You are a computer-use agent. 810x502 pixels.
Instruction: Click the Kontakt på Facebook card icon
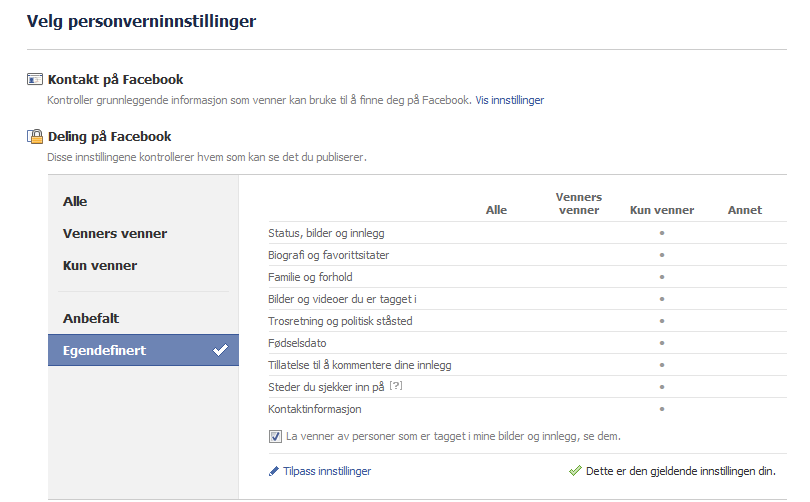(35, 79)
